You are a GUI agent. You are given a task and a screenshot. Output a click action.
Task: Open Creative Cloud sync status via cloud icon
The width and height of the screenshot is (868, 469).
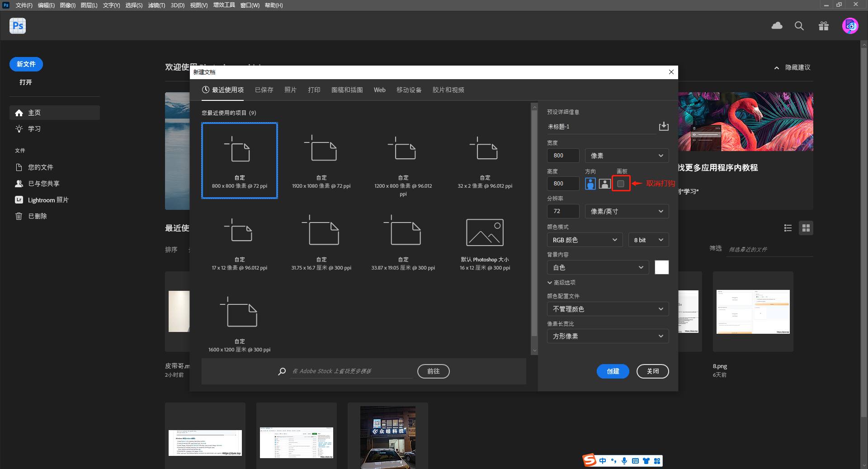pos(777,26)
